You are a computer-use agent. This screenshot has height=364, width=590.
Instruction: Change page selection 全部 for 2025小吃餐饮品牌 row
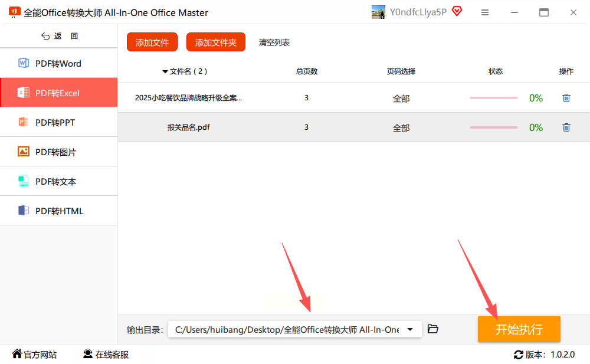(x=401, y=99)
